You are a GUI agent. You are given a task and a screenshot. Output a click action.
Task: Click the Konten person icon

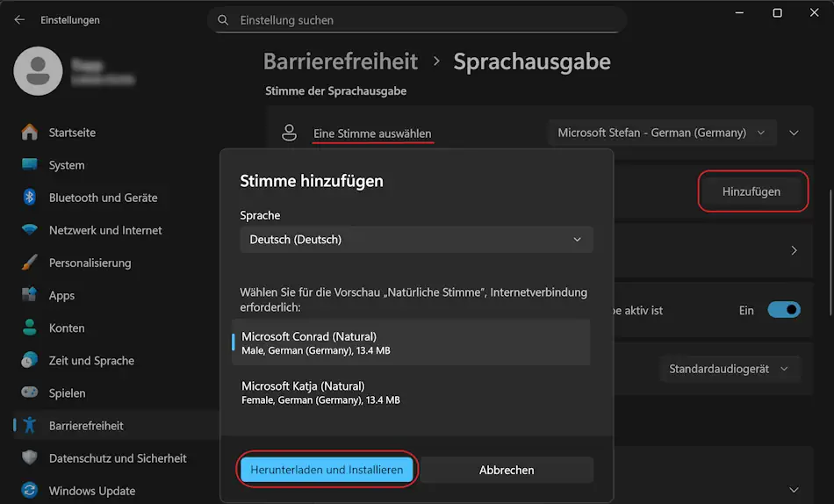click(x=30, y=328)
